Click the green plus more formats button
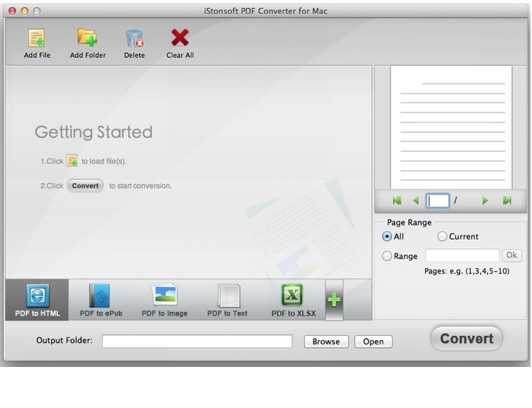The width and height of the screenshot is (532, 408). (x=334, y=300)
